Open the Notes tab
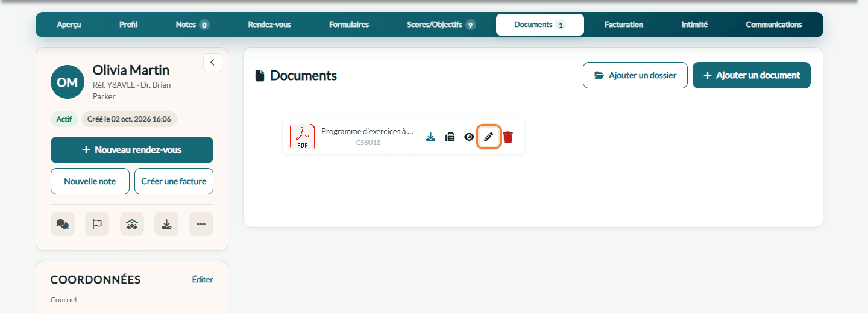This screenshot has height=313, width=868. coord(192,25)
